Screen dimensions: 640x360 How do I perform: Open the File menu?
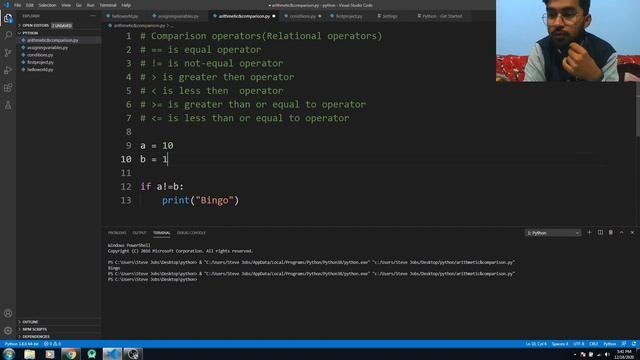pyautogui.click(x=18, y=5)
